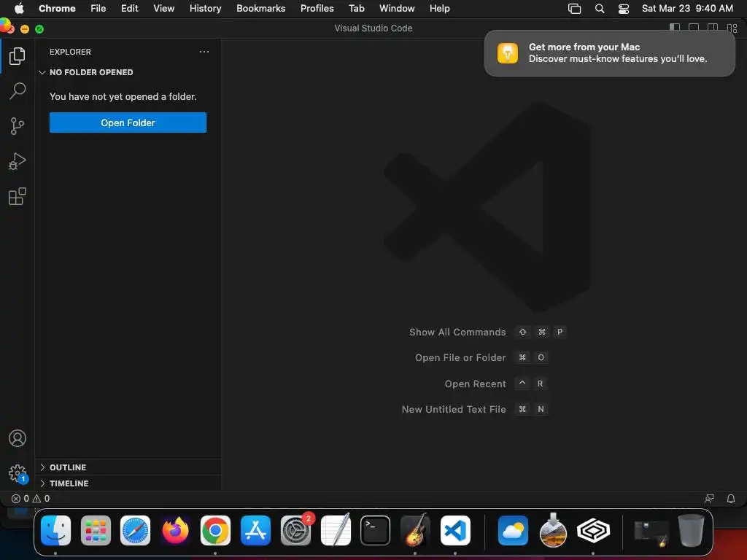Open Visual Studio Code from the Dock
The image size is (747, 560).
(x=455, y=530)
